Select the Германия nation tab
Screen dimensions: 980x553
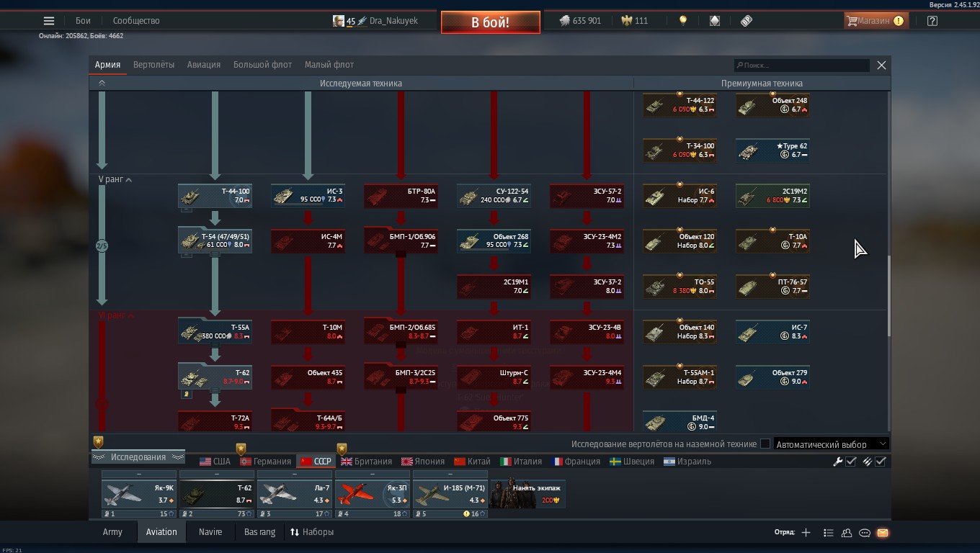point(265,462)
